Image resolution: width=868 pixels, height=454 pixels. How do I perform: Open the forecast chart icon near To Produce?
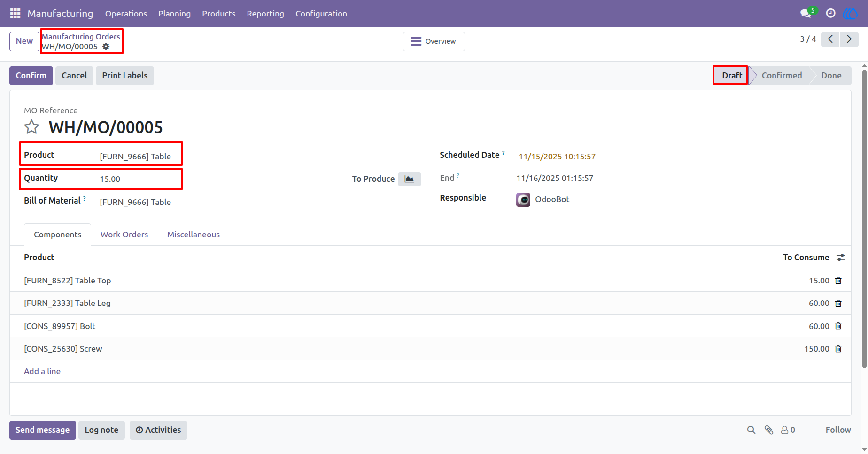pyautogui.click(x=409, y=179)
